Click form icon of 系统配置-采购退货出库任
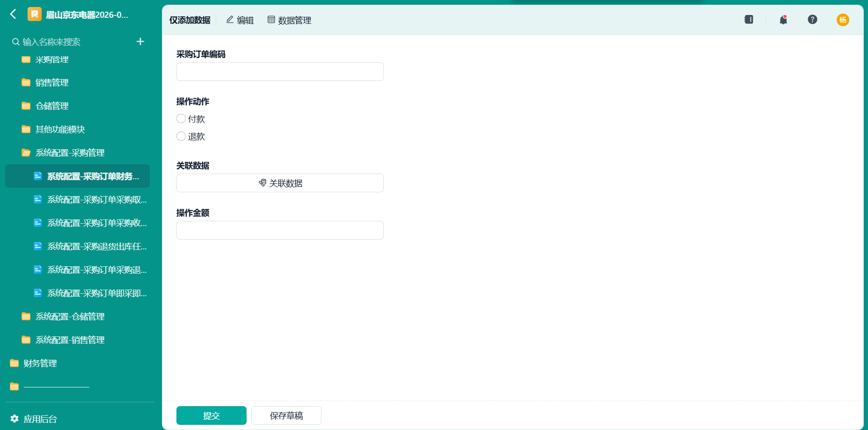 point(38,246)
